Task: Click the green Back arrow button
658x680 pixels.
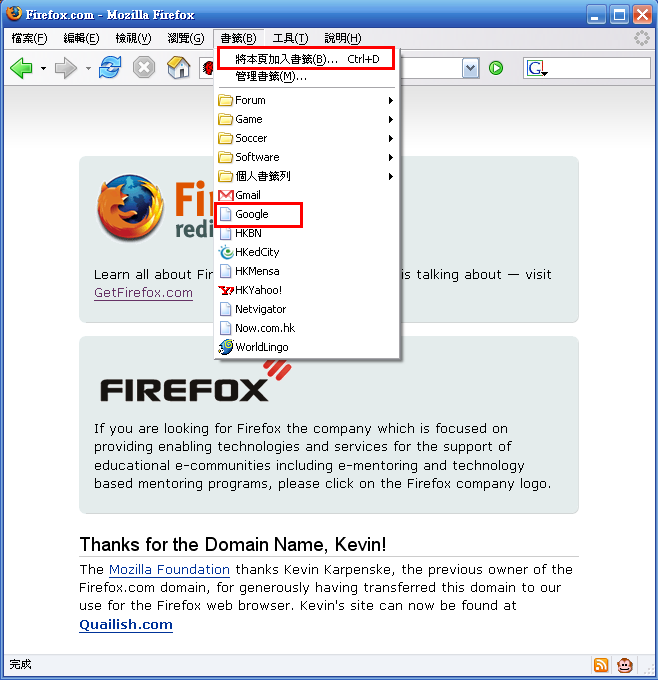Action: (x=22, y=68)
